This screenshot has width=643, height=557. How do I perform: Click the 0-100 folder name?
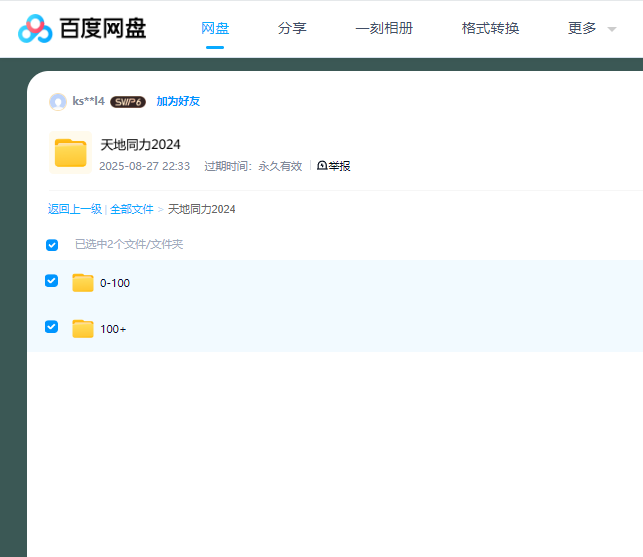[115, 283]
